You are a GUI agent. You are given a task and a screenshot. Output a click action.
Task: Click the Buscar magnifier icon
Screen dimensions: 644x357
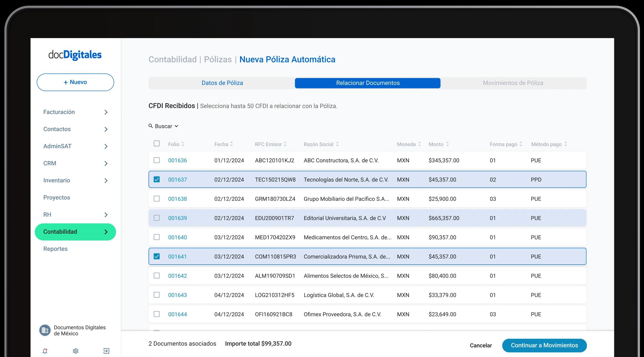[151, 126]
